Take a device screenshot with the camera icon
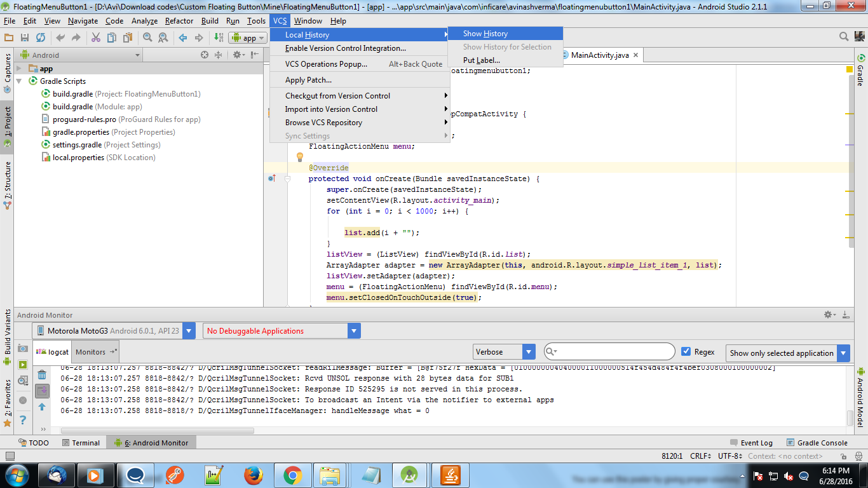This screenshot has width=868, height=488. point(23,348)
